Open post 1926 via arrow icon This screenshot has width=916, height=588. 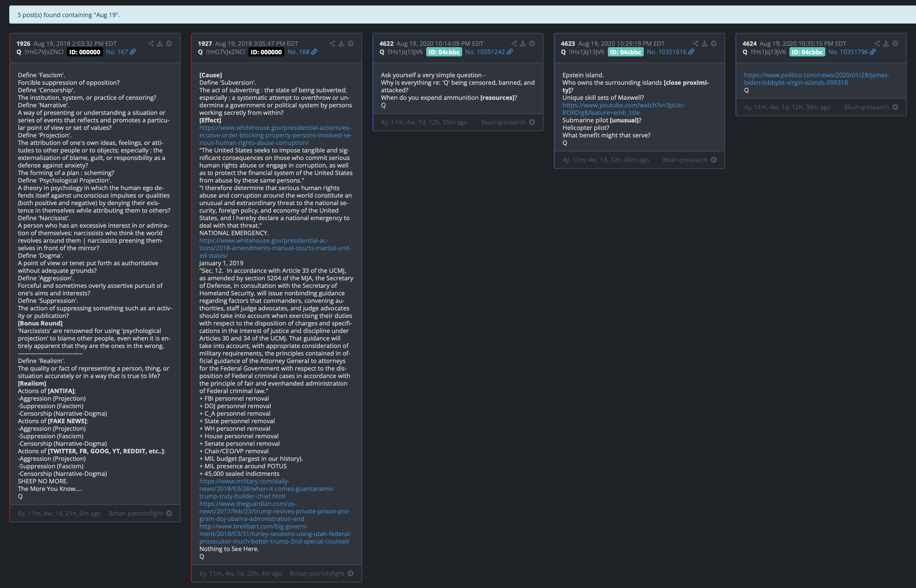point(169,43)
